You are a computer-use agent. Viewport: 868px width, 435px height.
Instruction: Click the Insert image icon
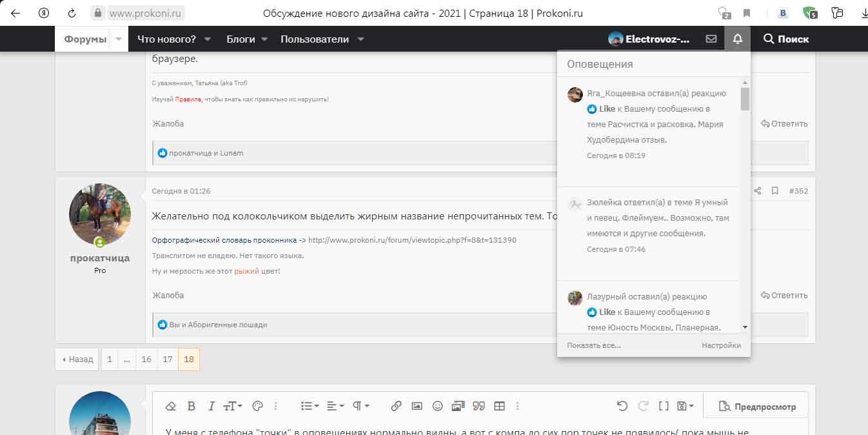coord(417,406)
